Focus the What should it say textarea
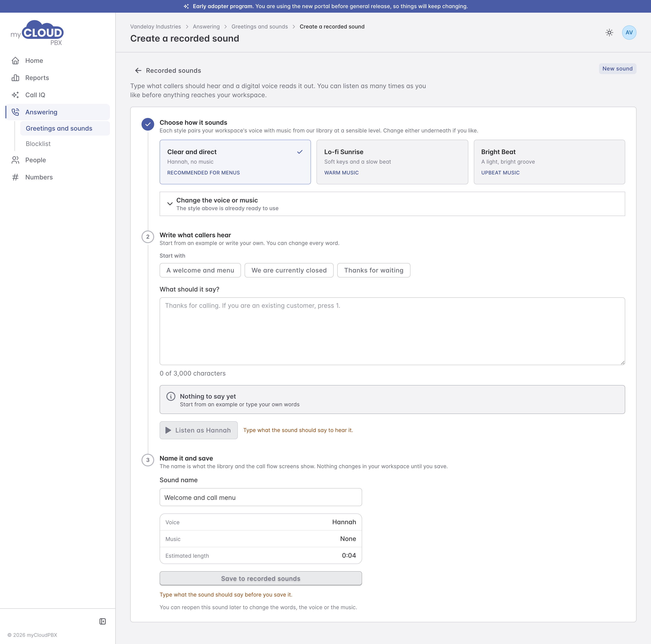This screenshot has width=651, height=644. pyautogui.click(x=392, y=331)
